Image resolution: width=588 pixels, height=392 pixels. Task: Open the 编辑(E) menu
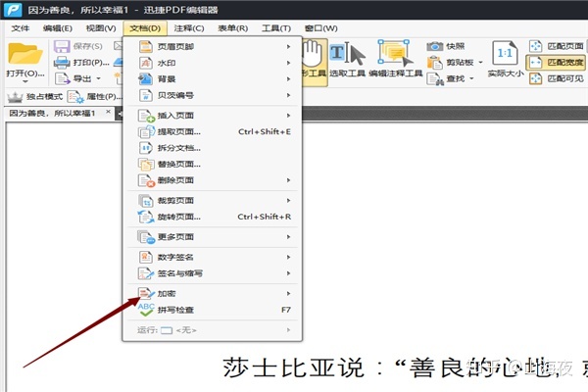click(x=58, y=28)
